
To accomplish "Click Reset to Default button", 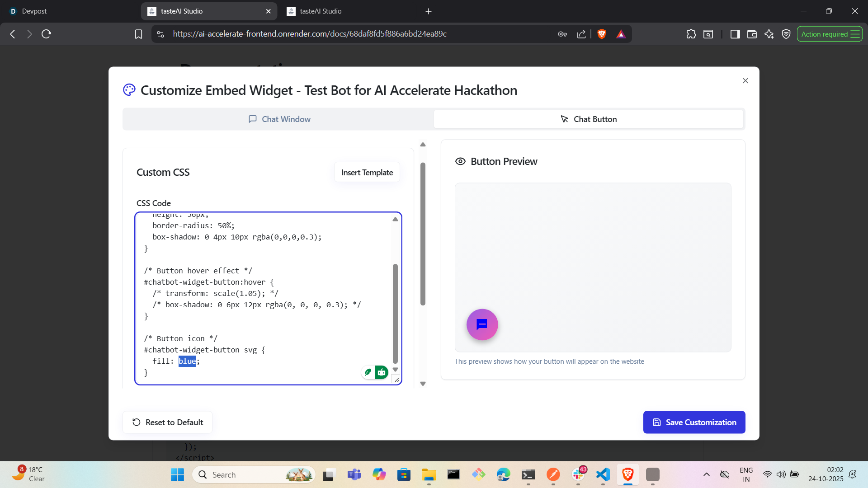I will pos(167,422).
